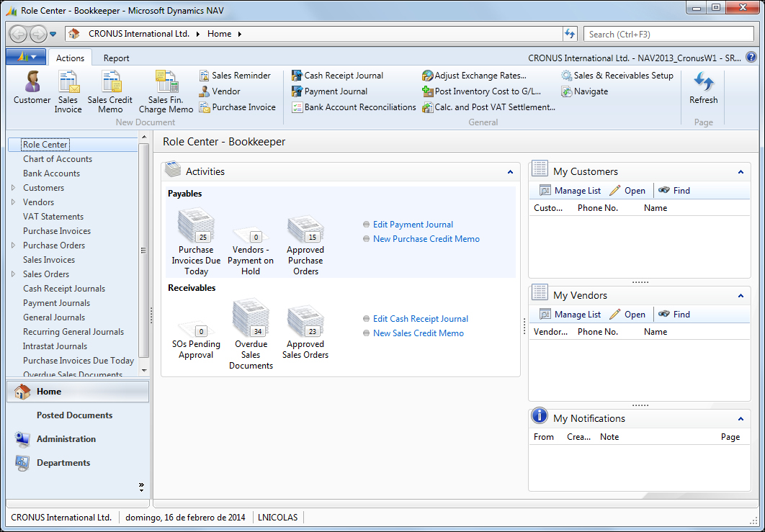Switch to the Report ribbon tab
This screenshot has width=765, height=532.
point(116,58)
